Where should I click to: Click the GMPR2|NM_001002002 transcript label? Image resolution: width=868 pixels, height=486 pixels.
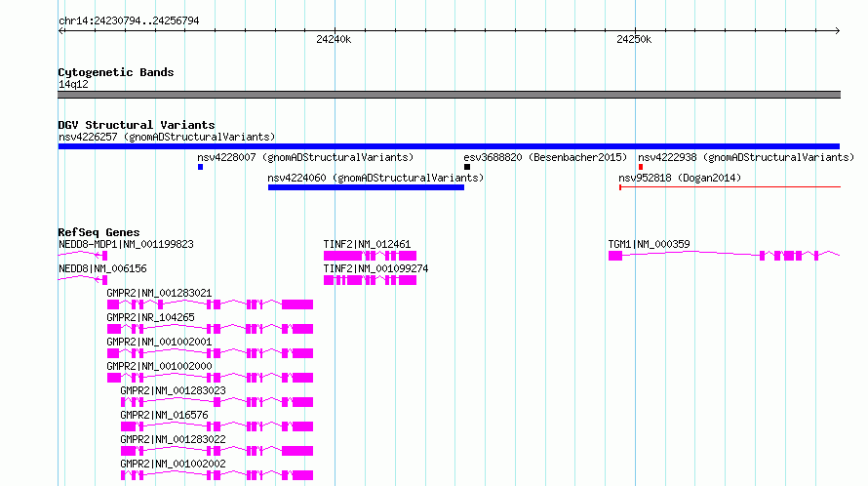click(173, 464)
